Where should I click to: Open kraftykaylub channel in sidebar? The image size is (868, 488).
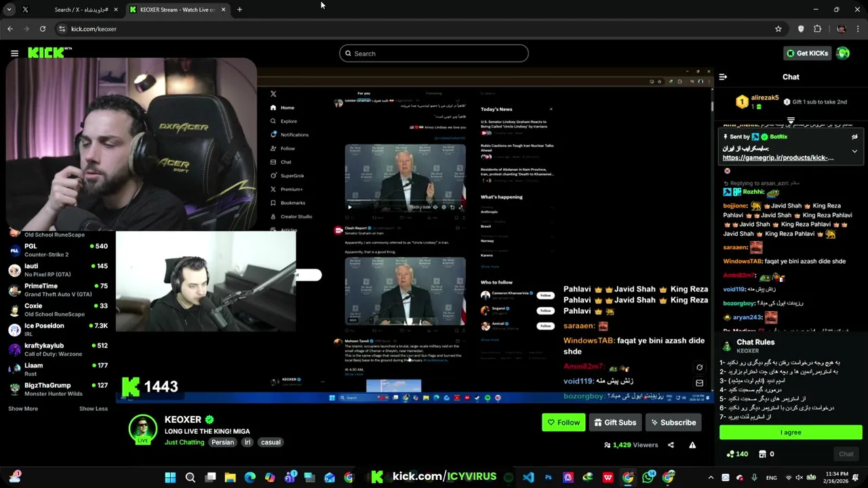(x=58, y=349)
